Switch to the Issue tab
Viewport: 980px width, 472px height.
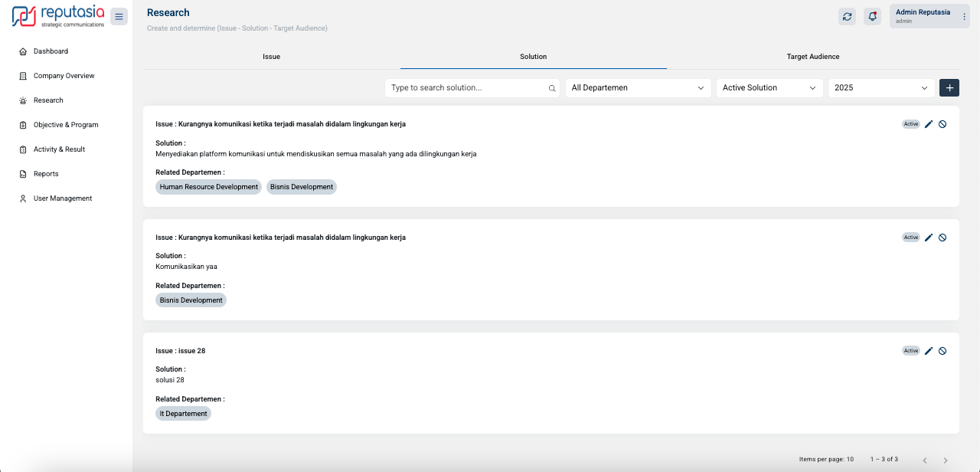[x=271, y=57]
